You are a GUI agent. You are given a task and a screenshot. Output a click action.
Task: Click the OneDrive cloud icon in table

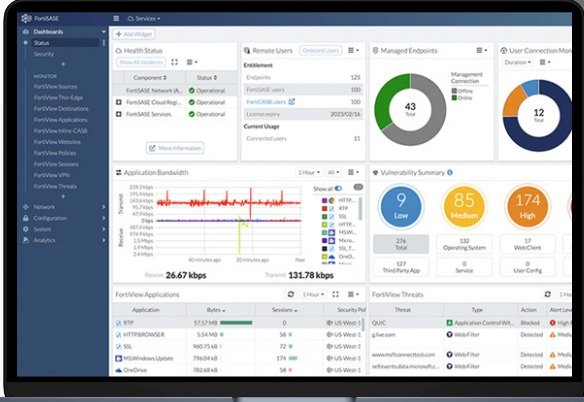(118, 370)
